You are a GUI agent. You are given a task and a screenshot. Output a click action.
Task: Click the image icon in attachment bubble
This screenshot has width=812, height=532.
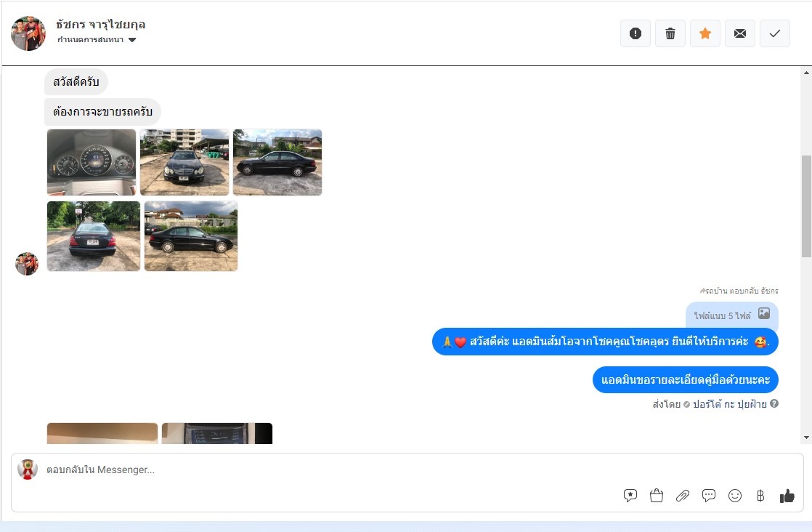[764, 313]
